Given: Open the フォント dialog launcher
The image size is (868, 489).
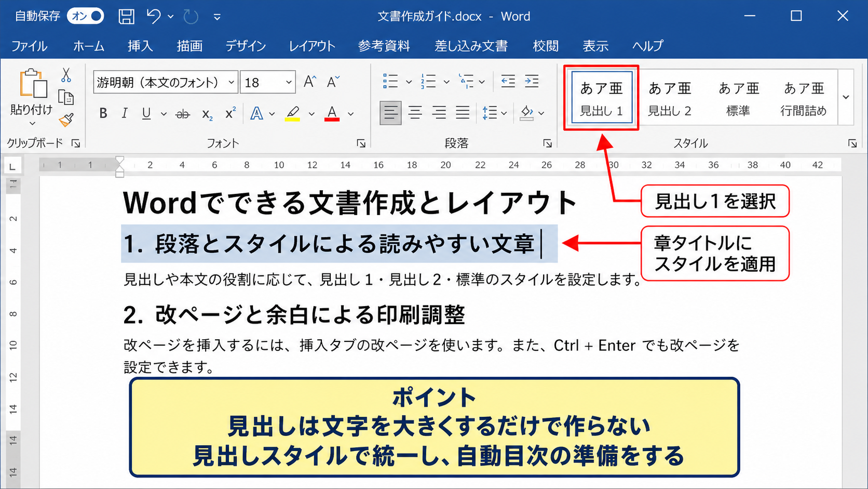Looking at the screenshot, I should pyautogui.click(x=361, y=143).
